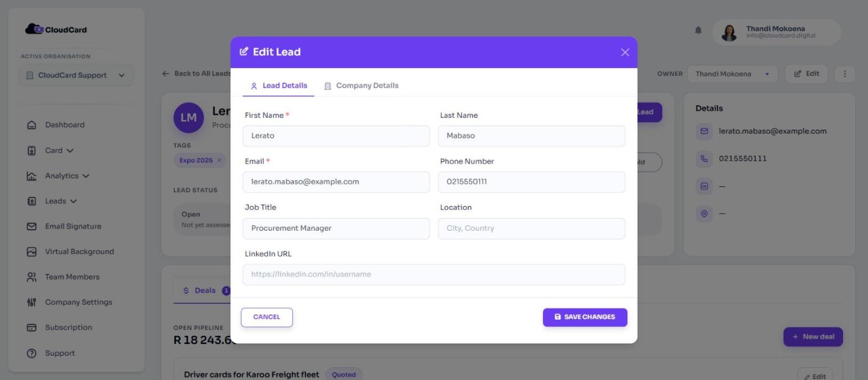Click the LinkedIn icon in Details panel

pos(704,186)
